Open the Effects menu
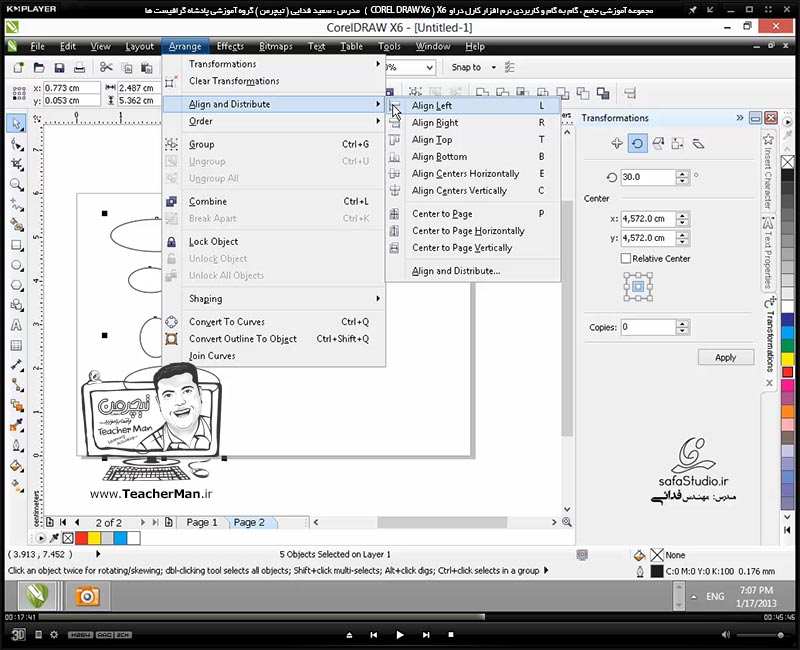The image size is (800, 650). click(x=230, y=46)
